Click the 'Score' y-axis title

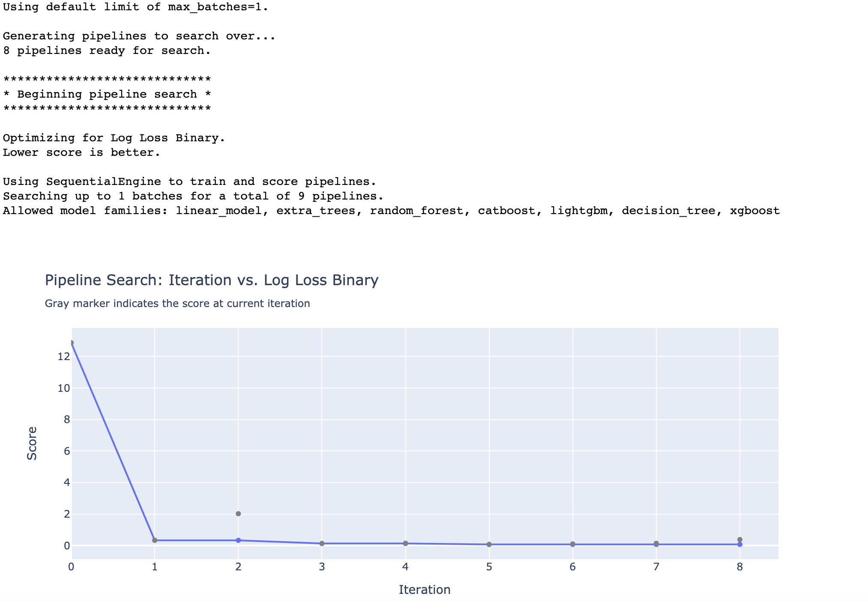tap(32, 444)
